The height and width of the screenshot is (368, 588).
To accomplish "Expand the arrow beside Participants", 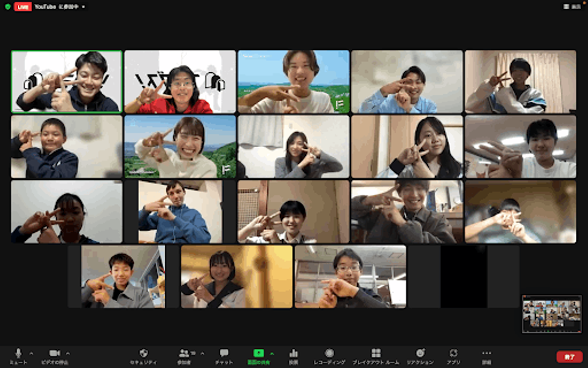I will (202, 353).
